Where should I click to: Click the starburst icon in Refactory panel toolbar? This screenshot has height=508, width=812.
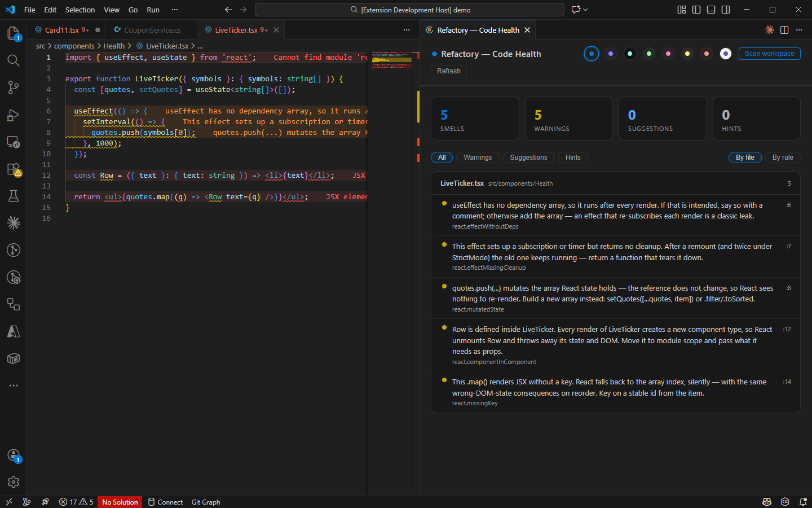point(770,30)
